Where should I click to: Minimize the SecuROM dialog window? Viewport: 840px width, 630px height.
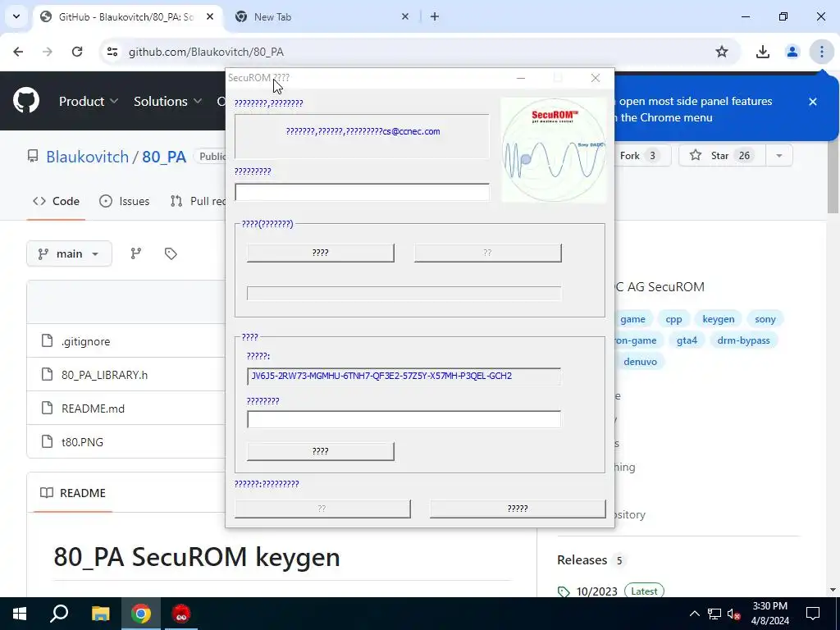point(521,78)
